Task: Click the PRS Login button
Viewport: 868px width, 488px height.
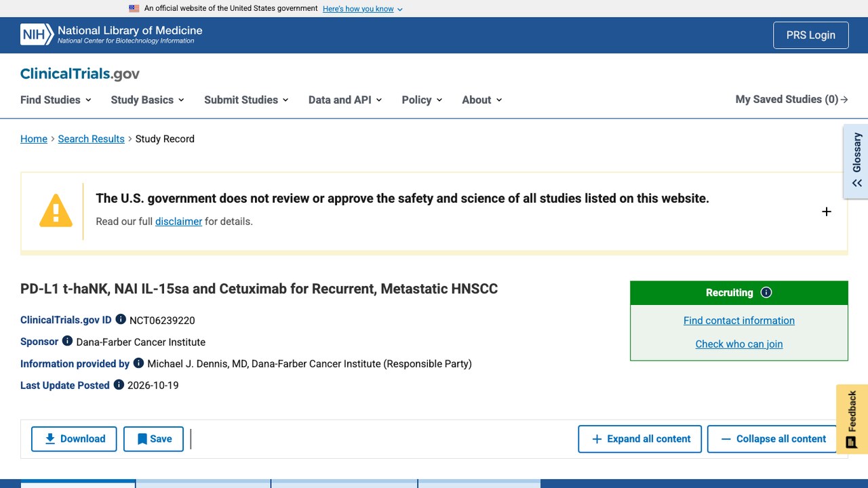Action: (x=811, y=35)
